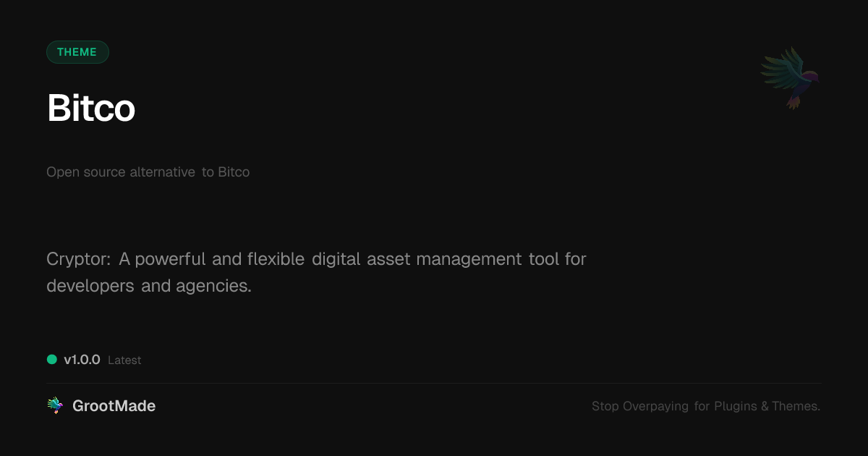Click the v1.0.0 version label
The image size is (868, 456).
82,360
